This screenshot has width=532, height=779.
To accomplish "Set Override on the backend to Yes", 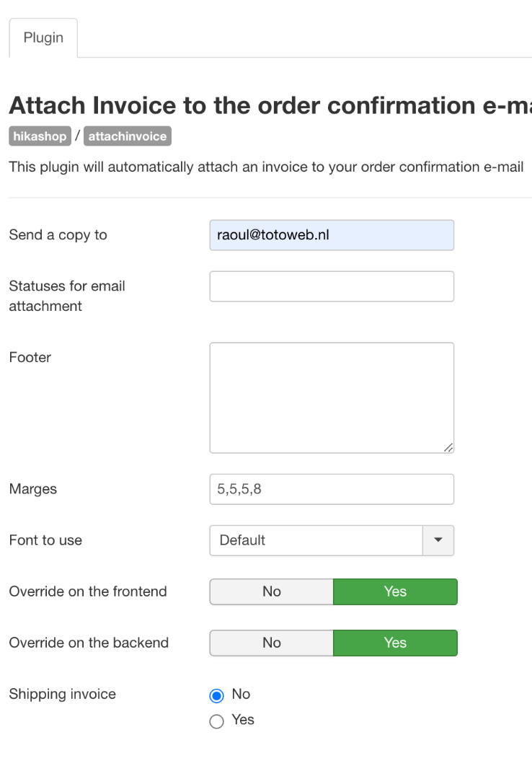I will coord(395,643).
